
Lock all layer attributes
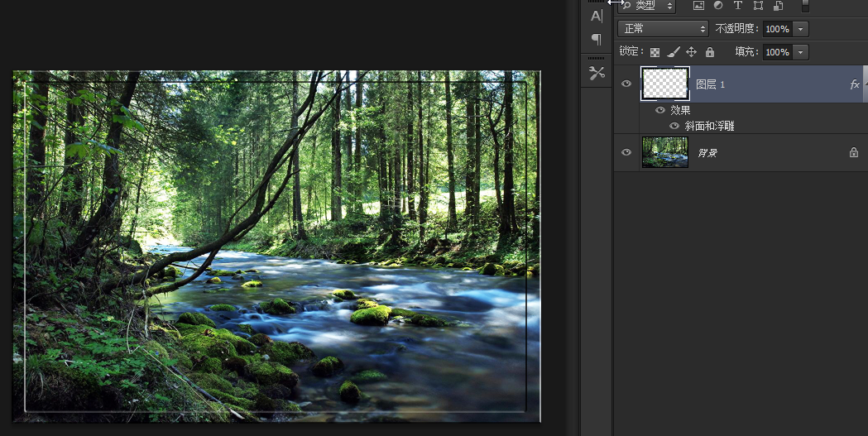(x=710, y=52)
